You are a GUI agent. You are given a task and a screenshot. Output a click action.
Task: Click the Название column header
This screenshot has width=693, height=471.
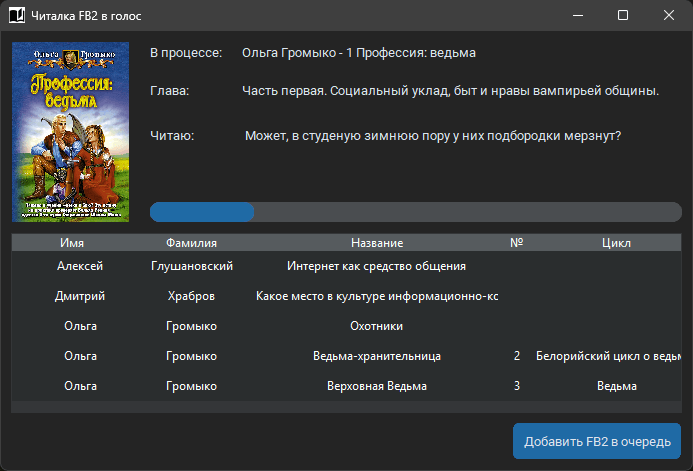(x=377, y=243)
